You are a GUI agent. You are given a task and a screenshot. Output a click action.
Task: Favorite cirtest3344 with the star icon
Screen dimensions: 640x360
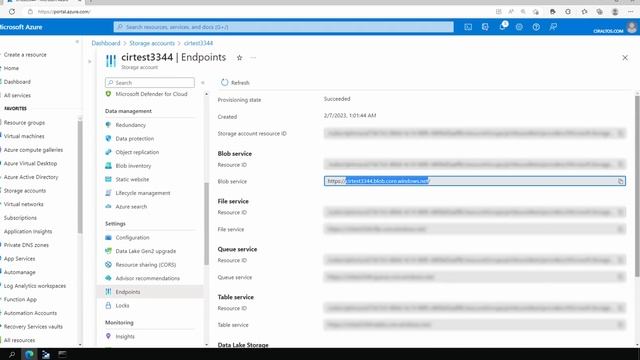click(x=240, y=58)
